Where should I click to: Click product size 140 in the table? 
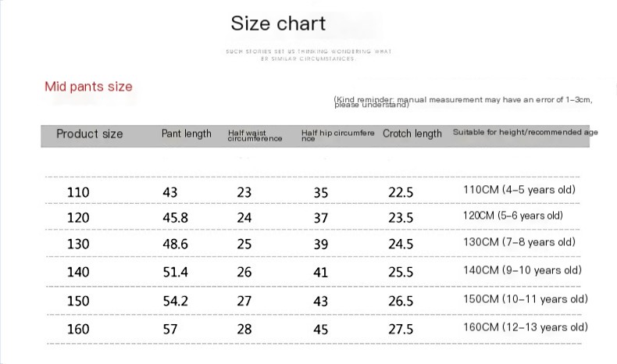(79, 271)
